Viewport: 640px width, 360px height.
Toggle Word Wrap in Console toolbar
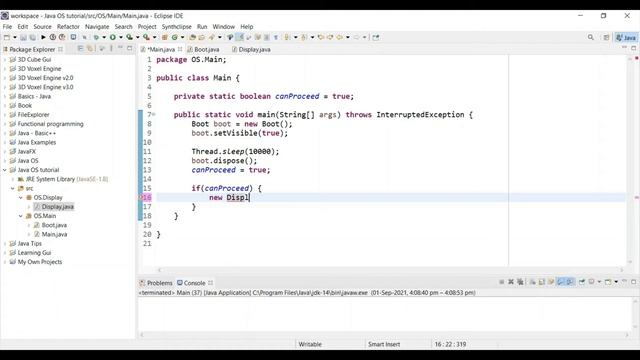pyautogui.click(x=551, y=282)
